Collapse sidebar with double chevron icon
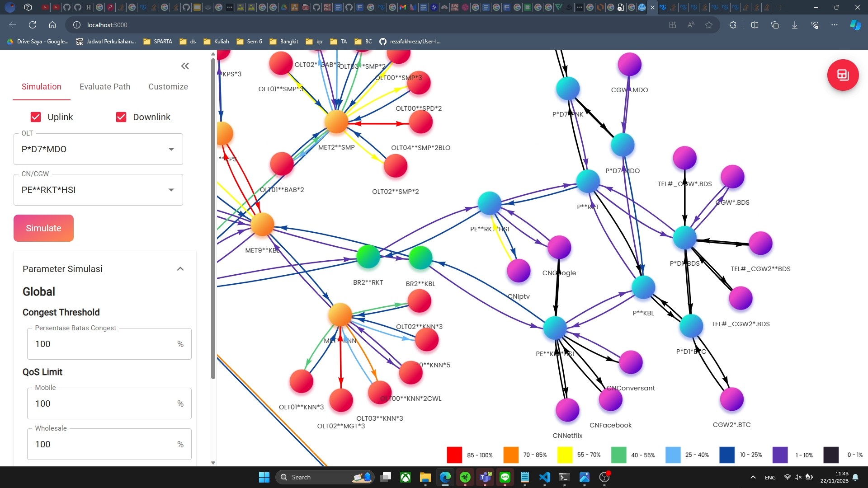This screenshot has width=868, height=488. (x=185, y=66)
